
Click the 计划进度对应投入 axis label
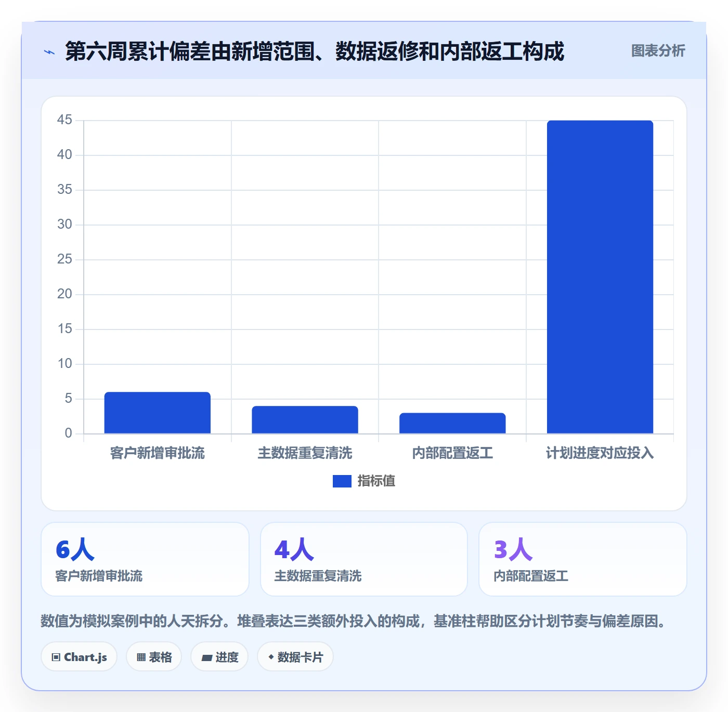point(600,453)
